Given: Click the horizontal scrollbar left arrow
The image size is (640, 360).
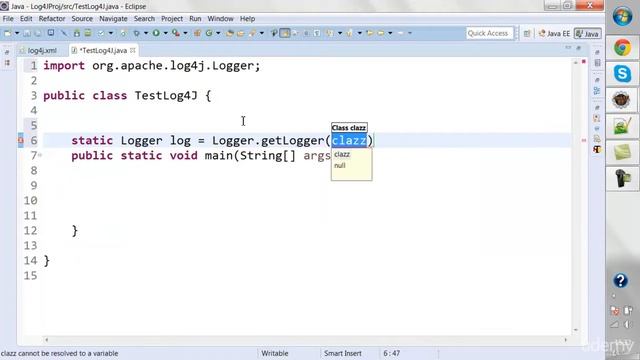Looking at the screenshot, I should (x=47, y=340).
